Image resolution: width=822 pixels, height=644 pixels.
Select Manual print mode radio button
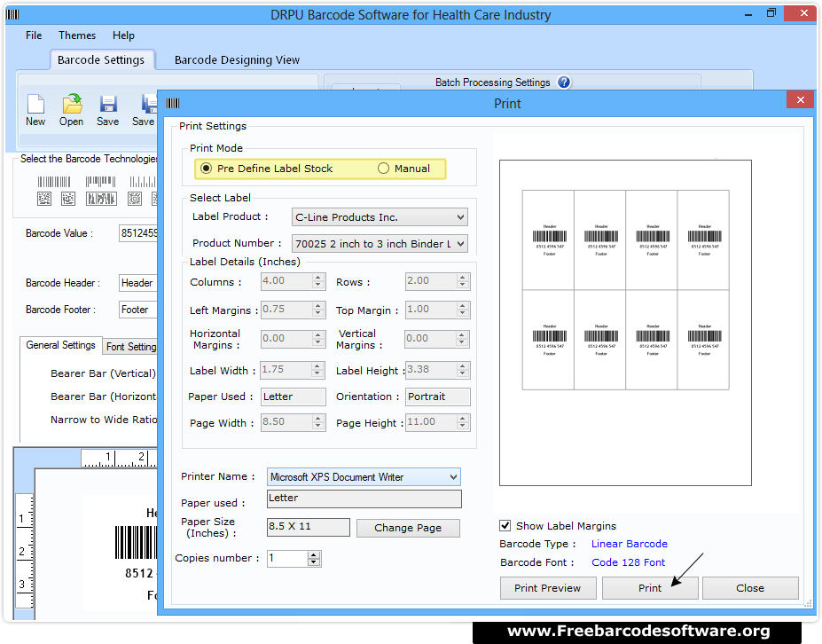[x=384, y=169]
